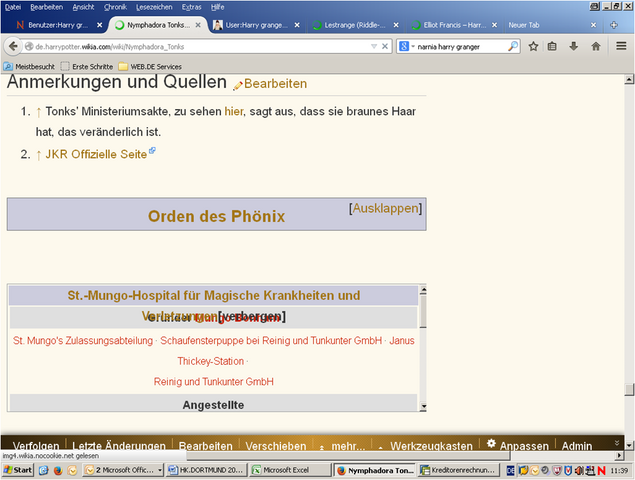The height and width of the screenshot is (480, 635).
Task: Switch to the User:Harry grange... tab
Action: (256, 25)
